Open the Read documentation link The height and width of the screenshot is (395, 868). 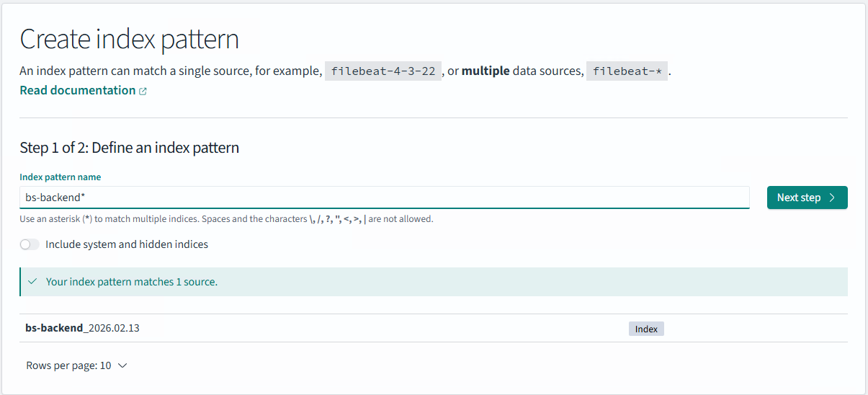[77, 90]
